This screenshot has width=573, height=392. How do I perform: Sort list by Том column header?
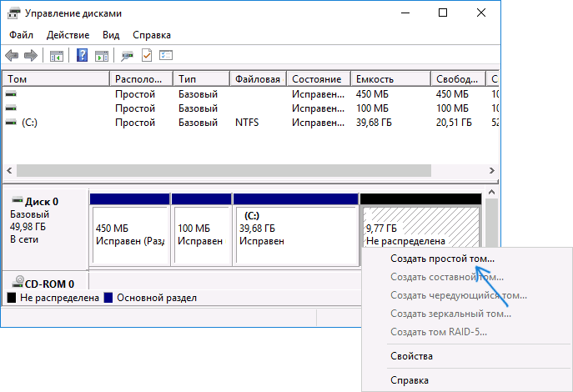(x=55, y=78)
